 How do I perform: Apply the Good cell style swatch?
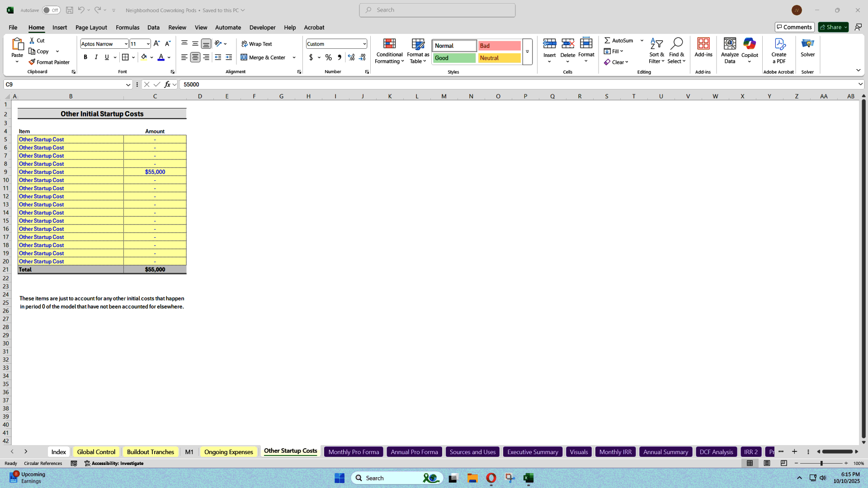pyautogui.click(x=454, y=58)
